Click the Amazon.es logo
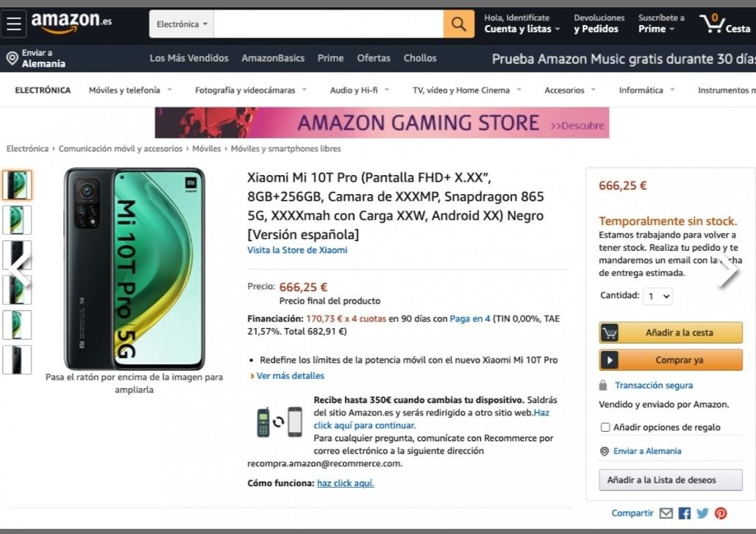Viewport: 756px width, 534px height. 71,23
